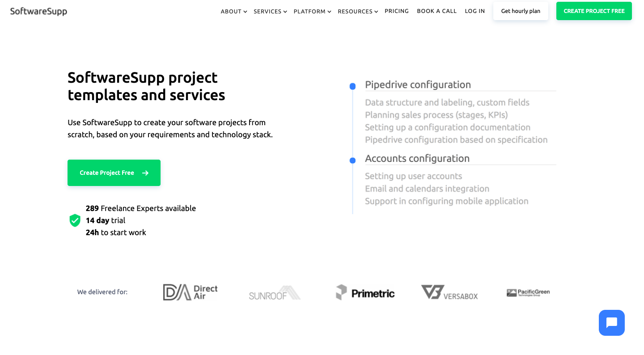Click the green shield checkmark icon

(x=75, y=220)
